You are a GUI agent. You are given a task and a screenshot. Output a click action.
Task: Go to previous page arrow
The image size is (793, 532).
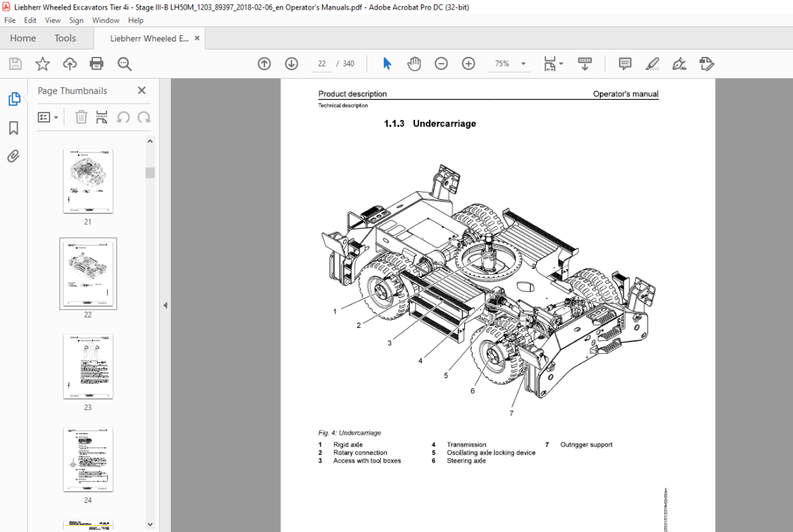pos(264,64)
